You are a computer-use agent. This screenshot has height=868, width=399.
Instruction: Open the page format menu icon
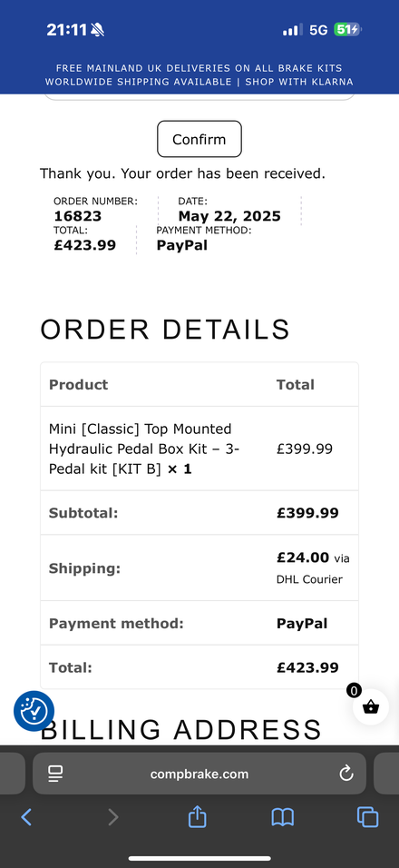(x=55, y=774)
